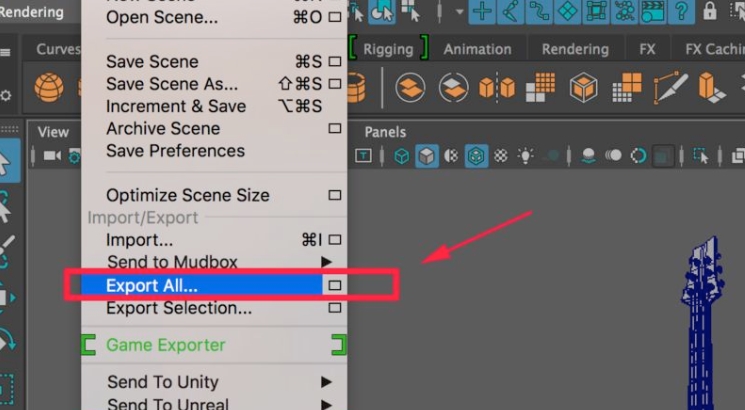
Task: Select Optimize Scene Size
Action: pos(188,195)
